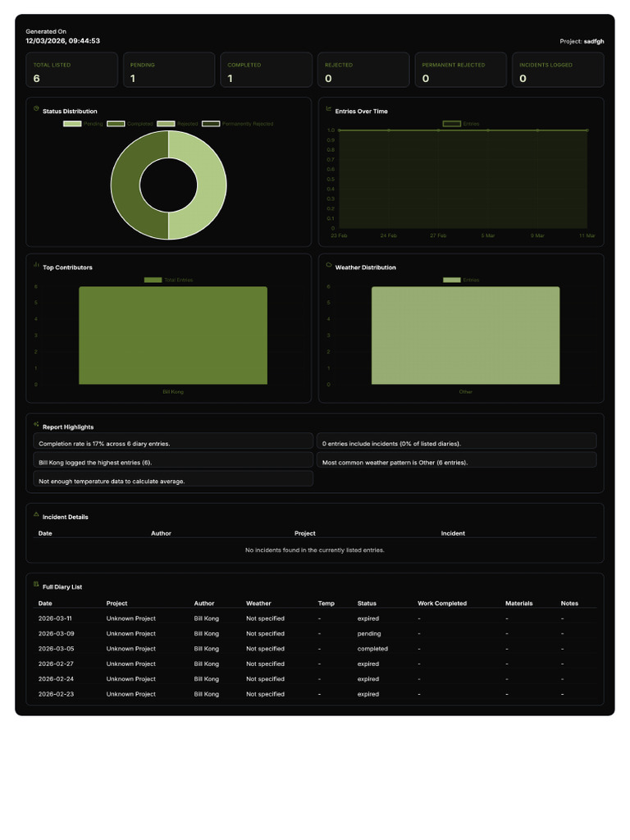The height and width of the screenshot is (840, 630).
Task: Toggle the Permanently Rejected legend swatch
Action: (211, 124)
